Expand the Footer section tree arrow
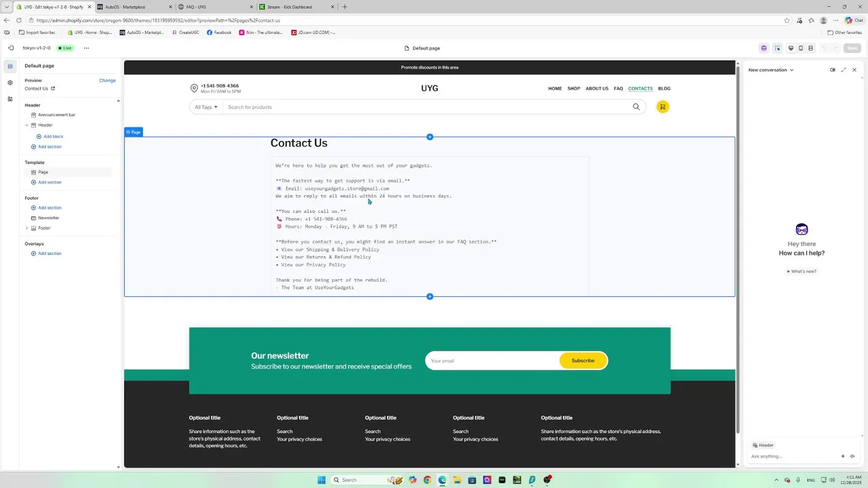 click(27, 228)
